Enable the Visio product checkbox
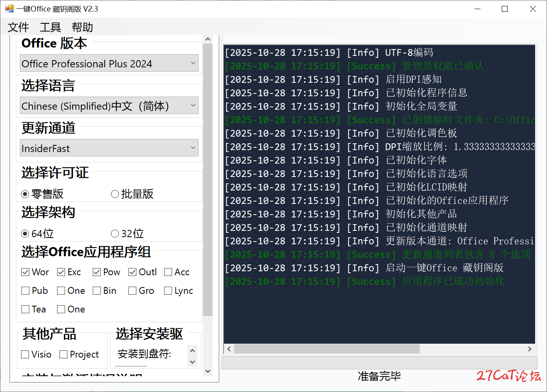This screenshot has height=392, width=547. (x=25, y=354)
